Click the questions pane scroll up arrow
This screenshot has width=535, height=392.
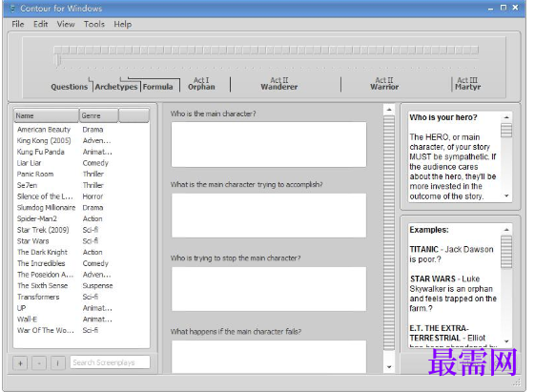coord(389,110)
